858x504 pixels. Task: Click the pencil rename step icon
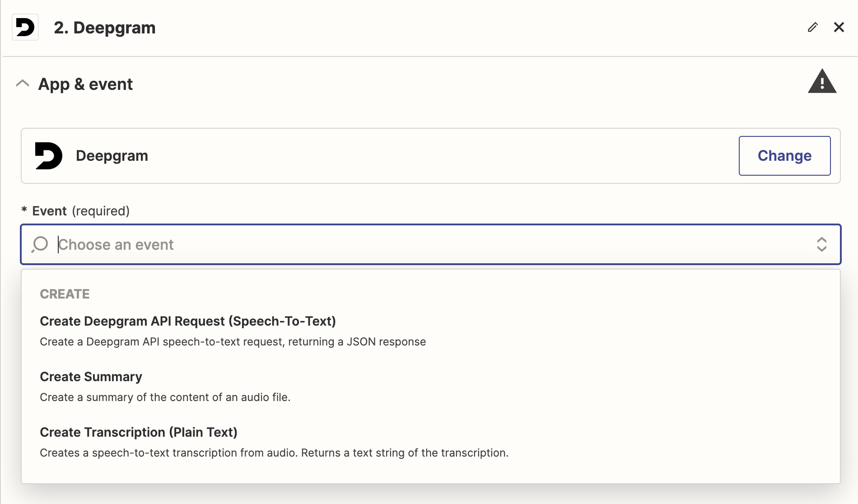(812, 28)
